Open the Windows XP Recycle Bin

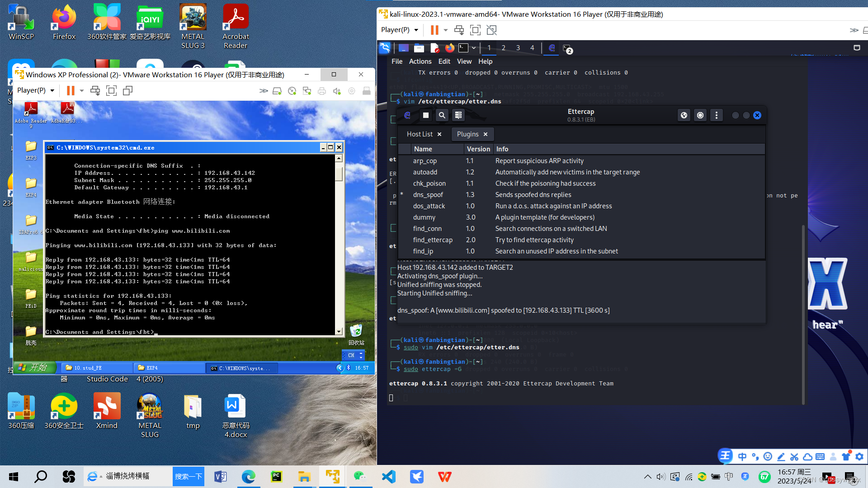(356, 335)
